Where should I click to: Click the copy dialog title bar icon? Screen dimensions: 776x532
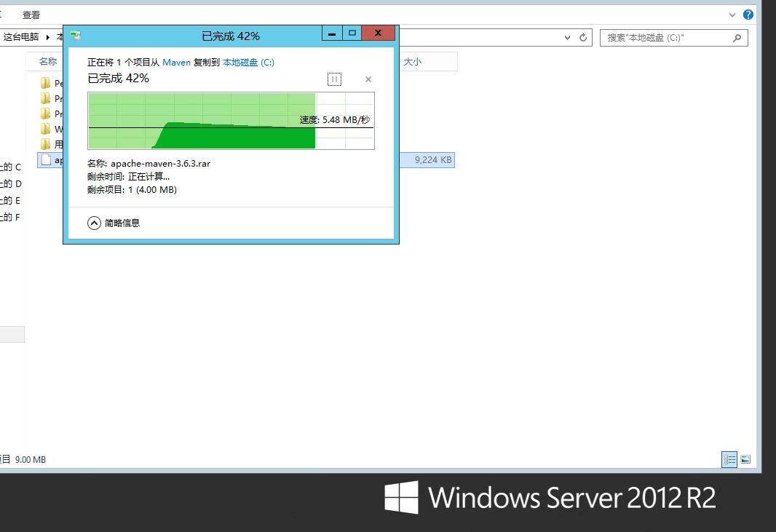76,36
